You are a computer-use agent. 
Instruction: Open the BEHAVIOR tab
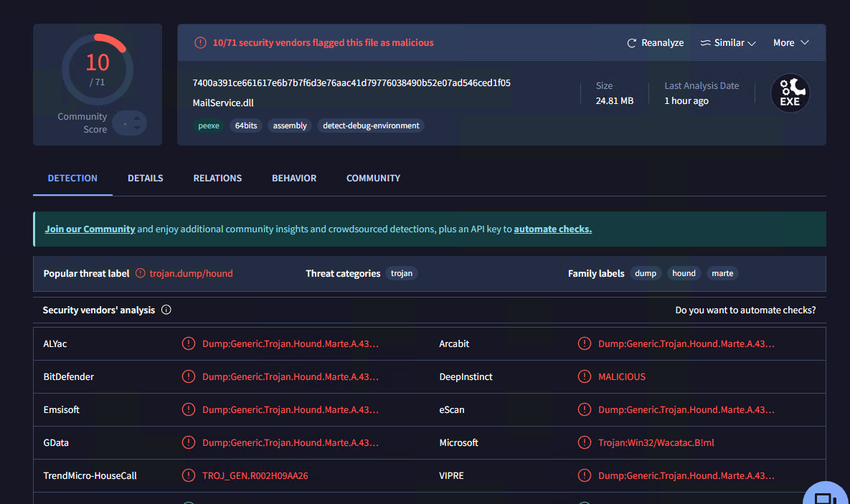294,178
